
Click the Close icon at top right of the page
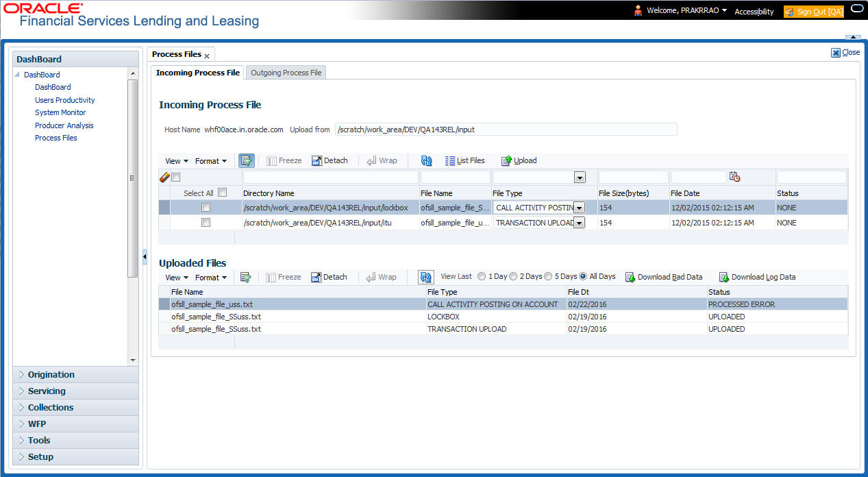coord(836,52)
